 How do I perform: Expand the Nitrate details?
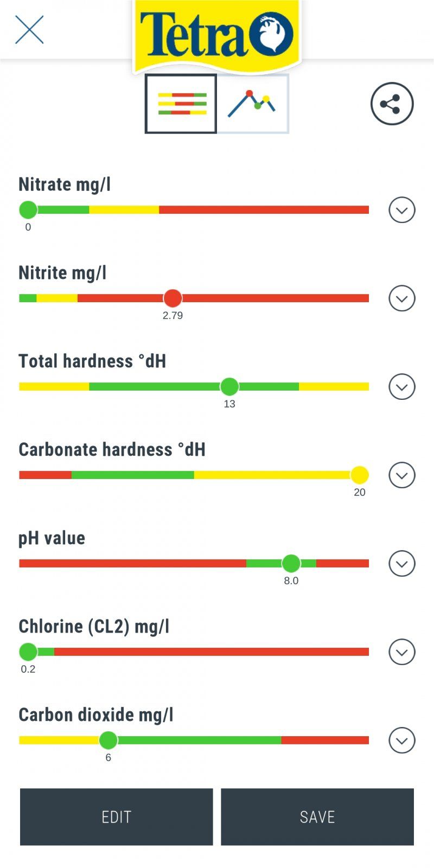tap(402, 210)
